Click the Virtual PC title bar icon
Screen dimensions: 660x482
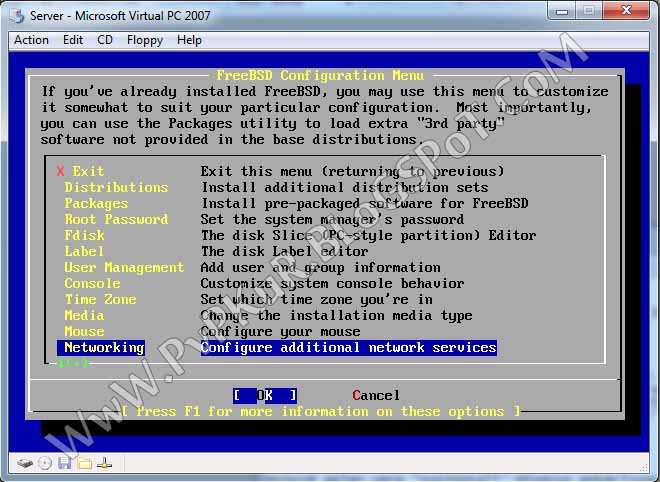pyautogui.click(x=17, y=16)
